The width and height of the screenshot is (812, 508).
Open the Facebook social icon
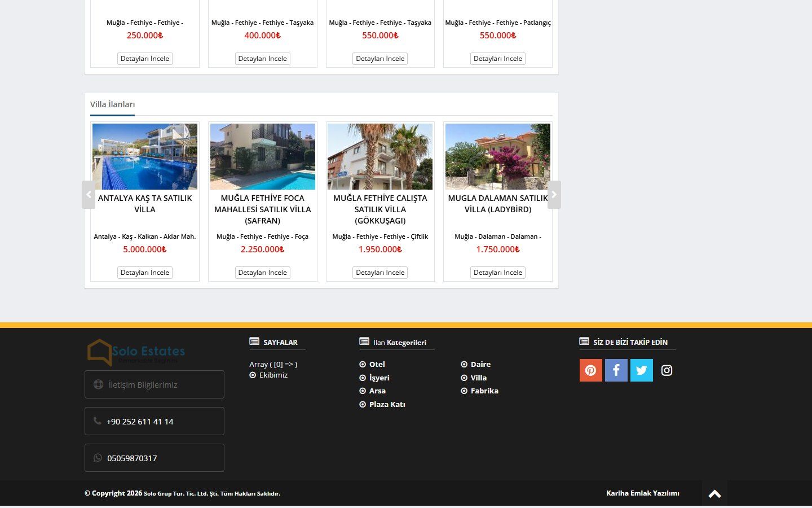click(x=616, y=370)
